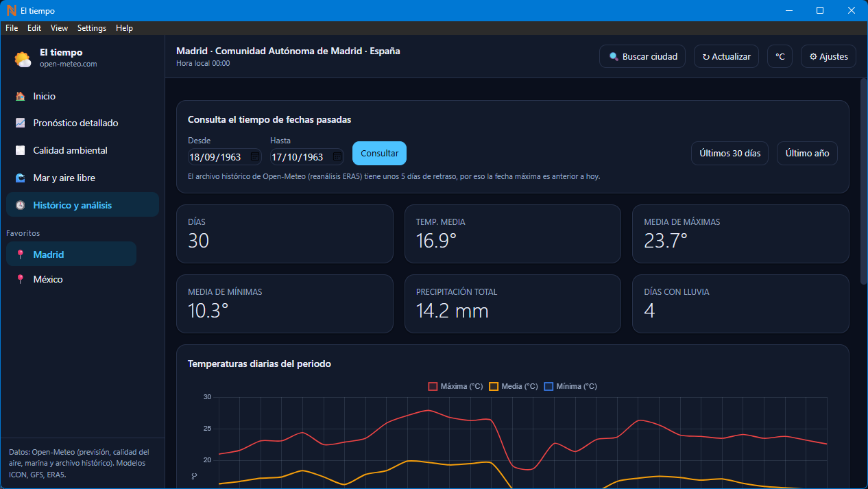Select Madrid in Favoritos
868x489 pixels.
point(71,254)
